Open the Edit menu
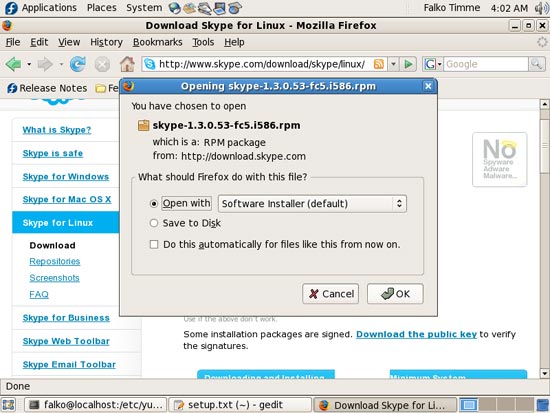 click(39, 42)
